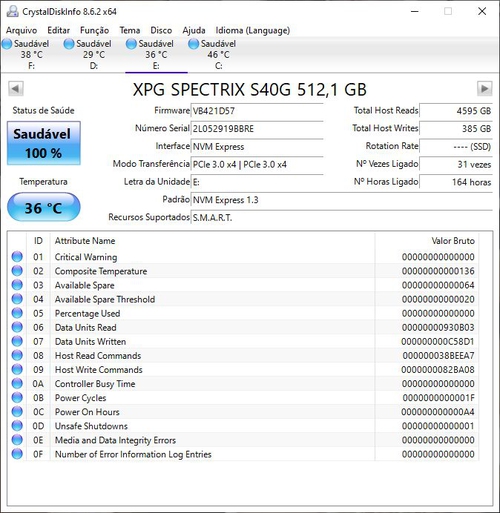Go to next disk with right arrow
The image size is (500, 513).
[484, 89]
